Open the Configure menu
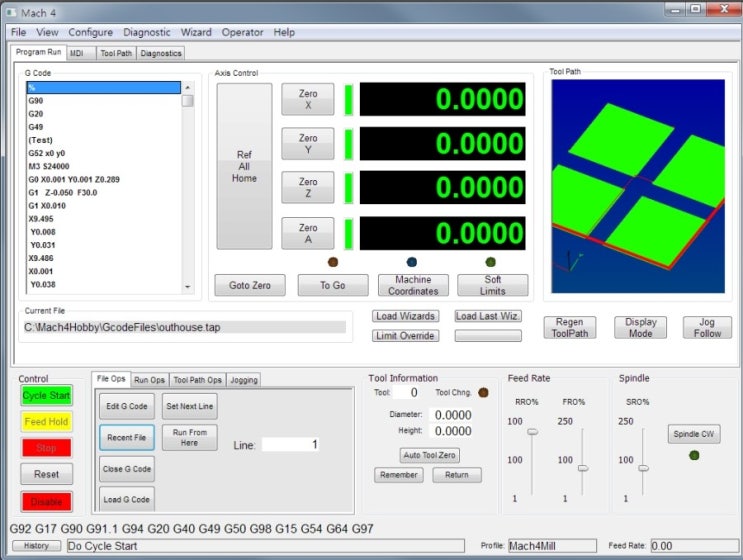743x560 pixels. [x=91, y=32]
